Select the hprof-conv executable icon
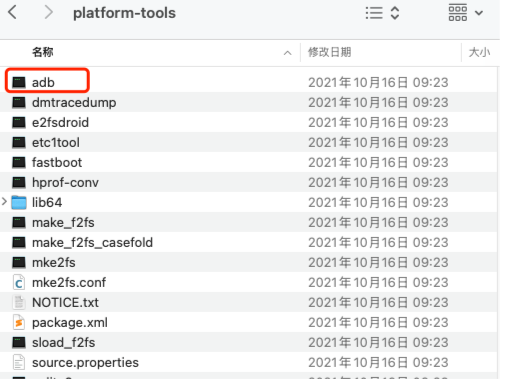The width and height of the screenshot is (506, 379). click(x=19, y=182)
